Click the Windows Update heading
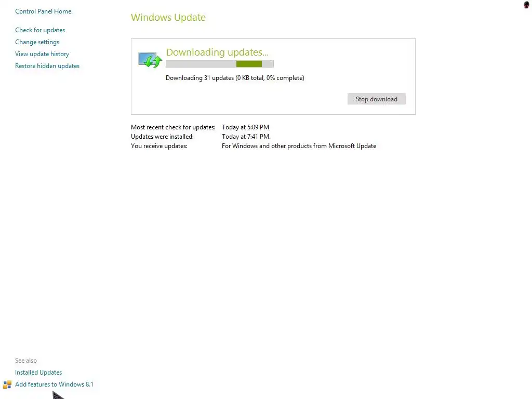Image resolution: width=532 pixels, height=399 pixels. 168,17
